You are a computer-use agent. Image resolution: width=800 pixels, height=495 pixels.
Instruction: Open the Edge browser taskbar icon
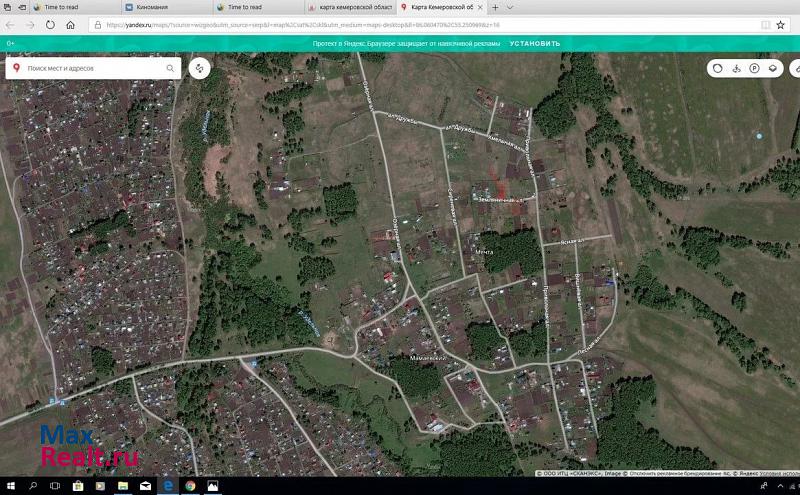[x=167, y=486]
